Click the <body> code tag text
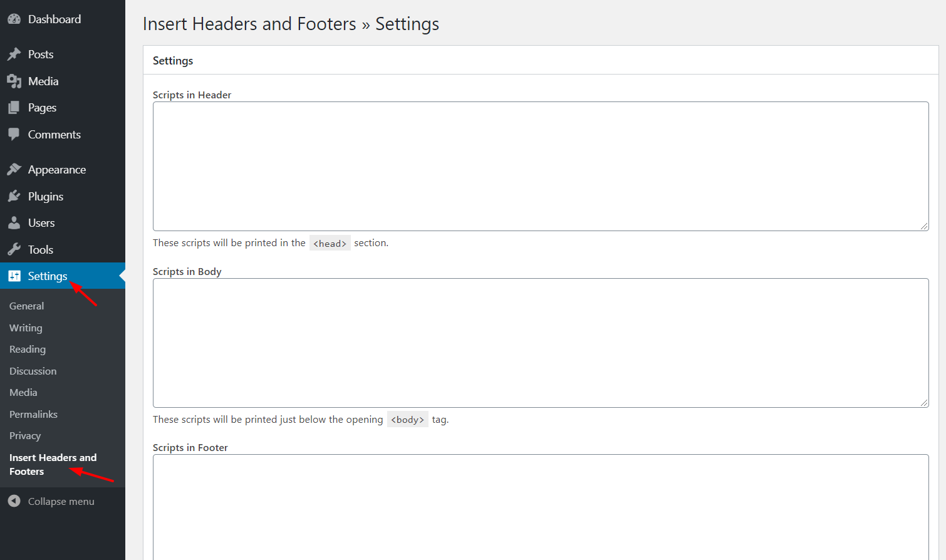Screen dimensions: 946x560 pyautogui.click(x=408, y=420)
